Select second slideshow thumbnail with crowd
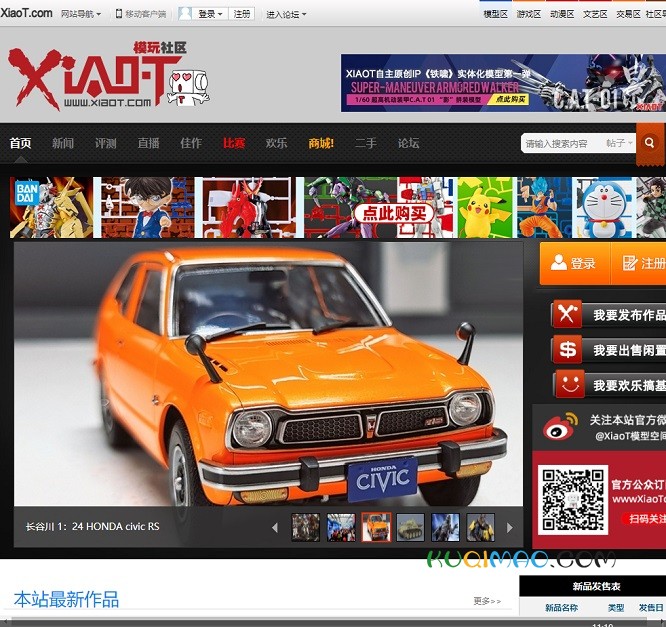666x627 pixels. pos(341,527)
